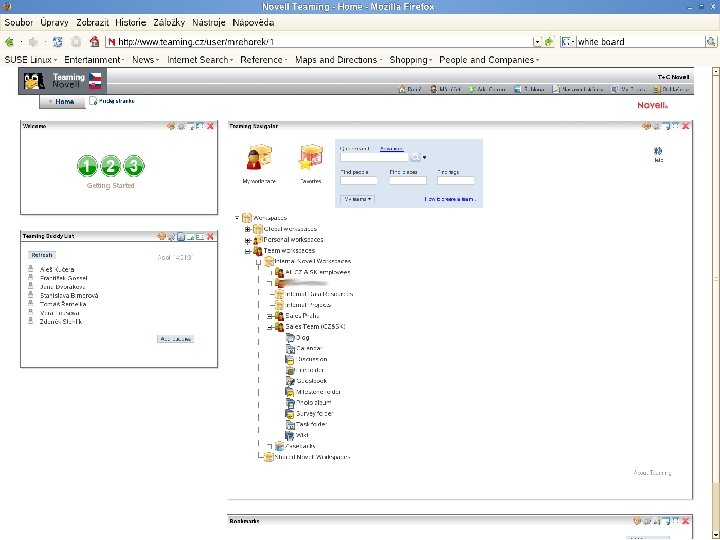Expand the Global workspaces tree node
Viewport: 720px width, 540px height.
pos(248,229)
